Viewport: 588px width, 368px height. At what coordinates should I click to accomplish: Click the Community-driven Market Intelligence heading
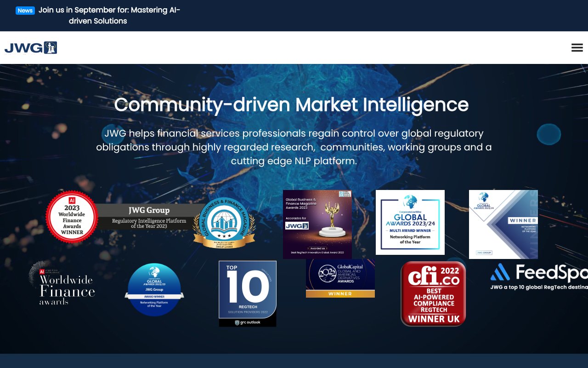click(x=292, y=105)
